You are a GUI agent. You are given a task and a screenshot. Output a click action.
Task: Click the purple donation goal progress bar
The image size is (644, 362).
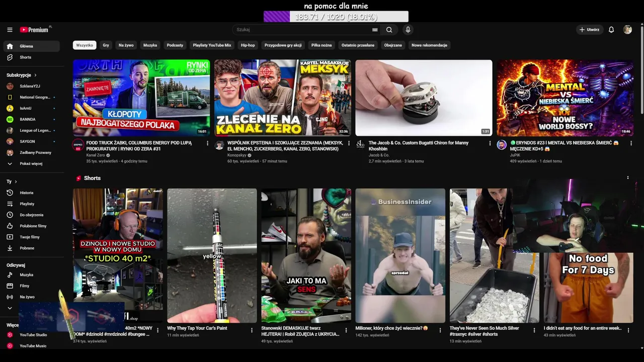(x=336, y=17)
